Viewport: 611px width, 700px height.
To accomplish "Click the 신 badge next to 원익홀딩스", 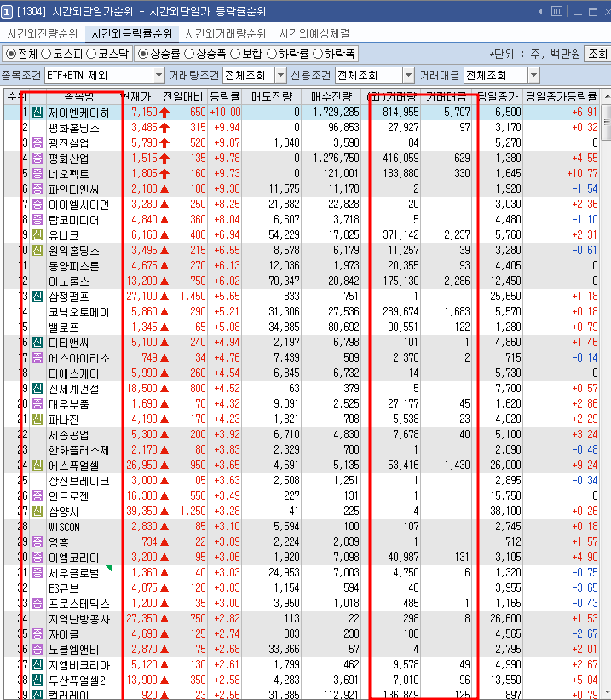I will pos(37,250).
